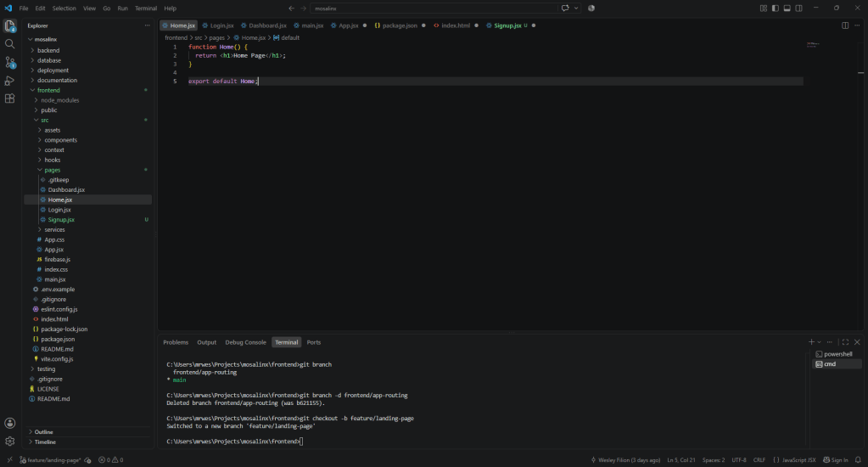Open the Manage gear settings menu
This screenshot has width=868, height=467.
pos(9,442)
